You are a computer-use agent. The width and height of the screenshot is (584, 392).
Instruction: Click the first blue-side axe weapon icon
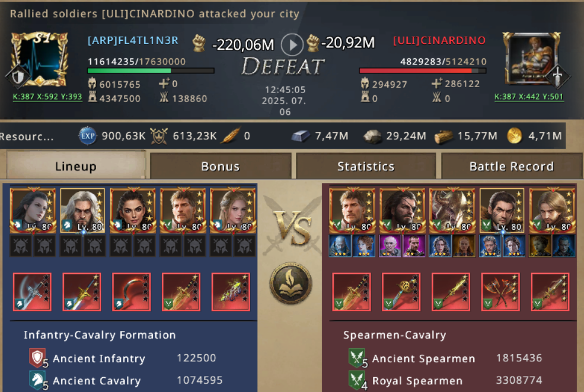pos(32,292)
